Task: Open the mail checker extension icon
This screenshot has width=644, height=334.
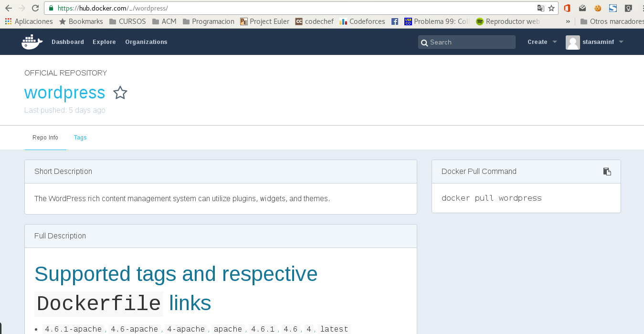Action: pos(582,8)
